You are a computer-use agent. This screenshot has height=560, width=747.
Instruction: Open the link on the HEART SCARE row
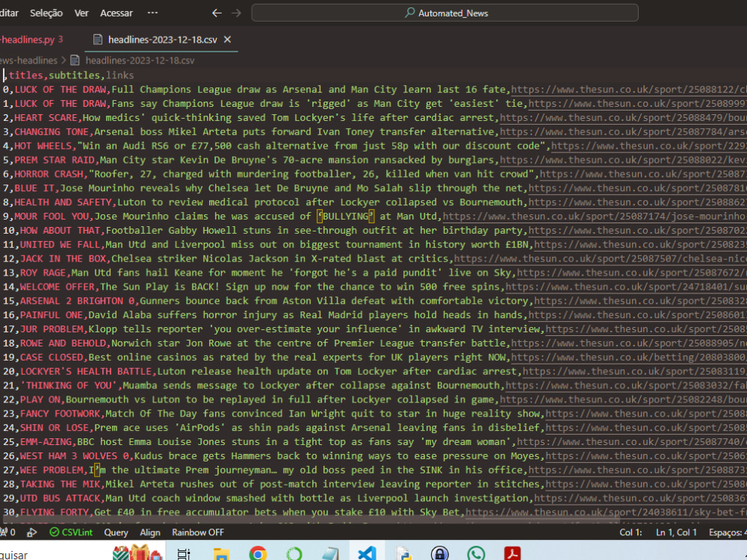(623, 118)
